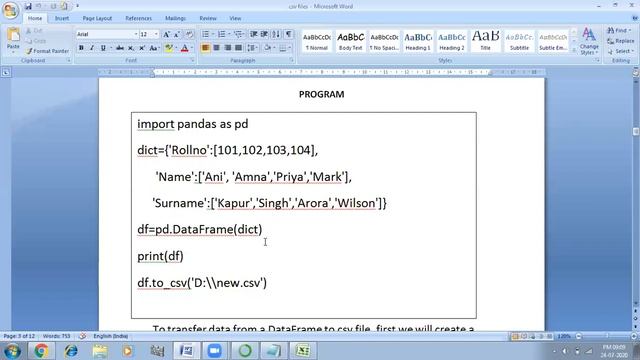
Task: Open the View tab
Action: click(235, 18)
